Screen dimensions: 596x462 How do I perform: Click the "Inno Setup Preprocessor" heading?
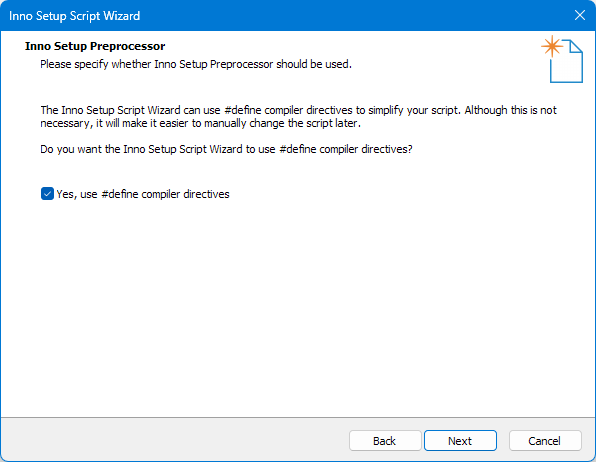click(95, 46)
